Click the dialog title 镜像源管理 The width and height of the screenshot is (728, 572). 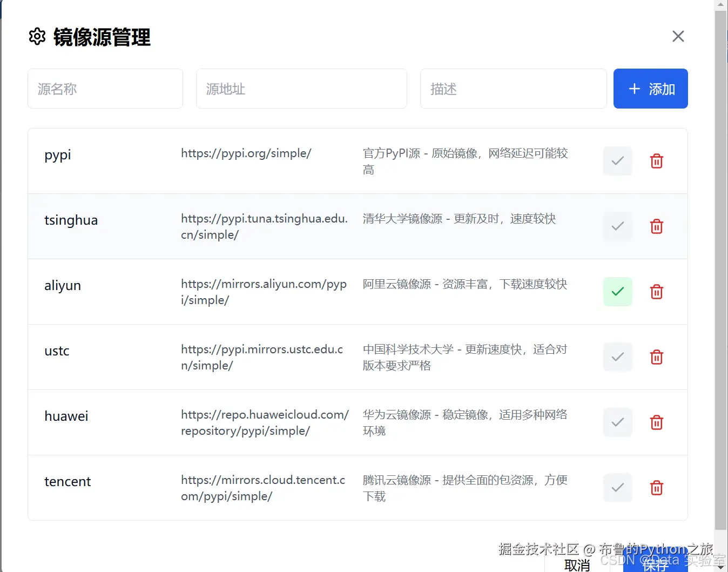point(102,37)
